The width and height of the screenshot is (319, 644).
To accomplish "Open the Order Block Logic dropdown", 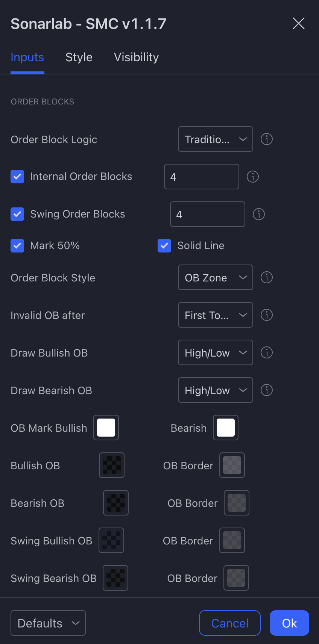I will (x=215, y=139).
